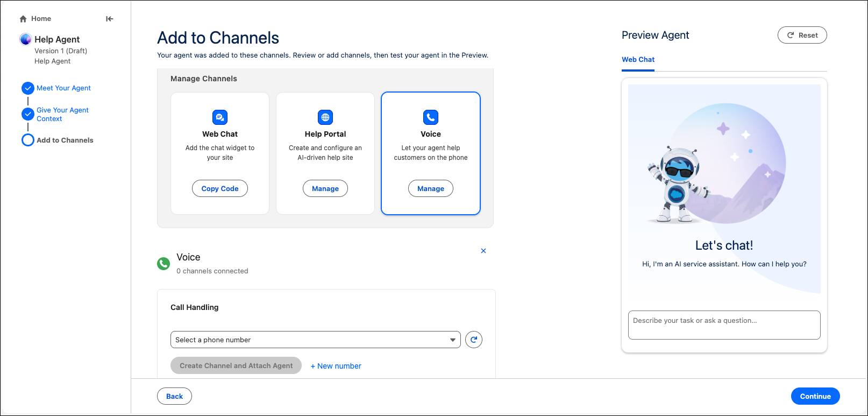Refresh the phone number list
868x416 pixels.
click(474, 340)
